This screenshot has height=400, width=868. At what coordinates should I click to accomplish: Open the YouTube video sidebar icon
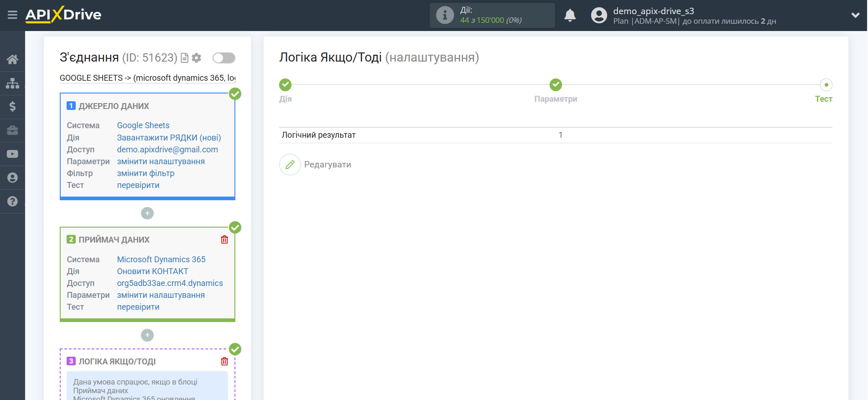(12, 154)
